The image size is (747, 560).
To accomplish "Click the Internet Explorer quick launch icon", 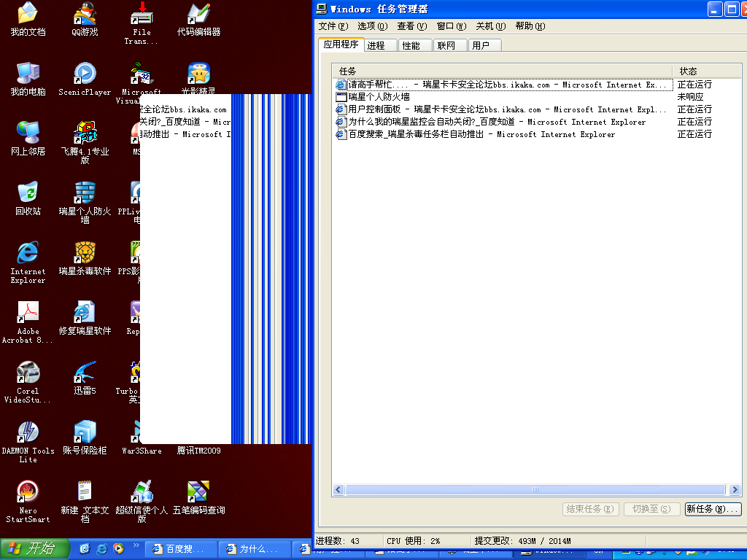I will tap(101, 549).
